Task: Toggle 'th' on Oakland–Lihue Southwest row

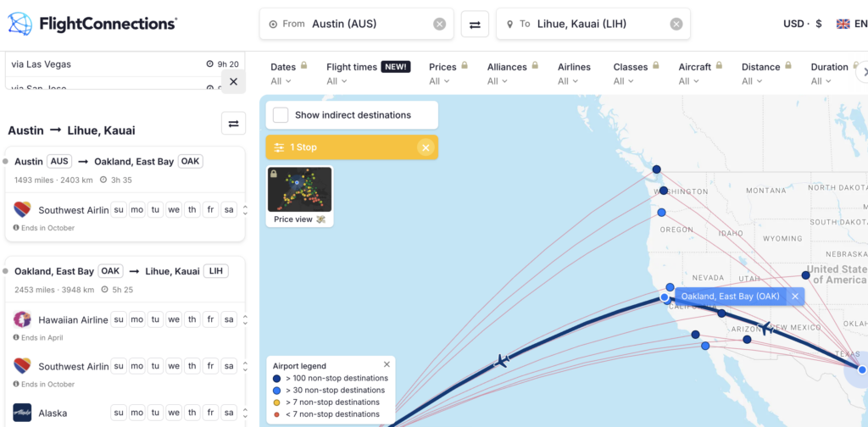Action: (192, 366)
